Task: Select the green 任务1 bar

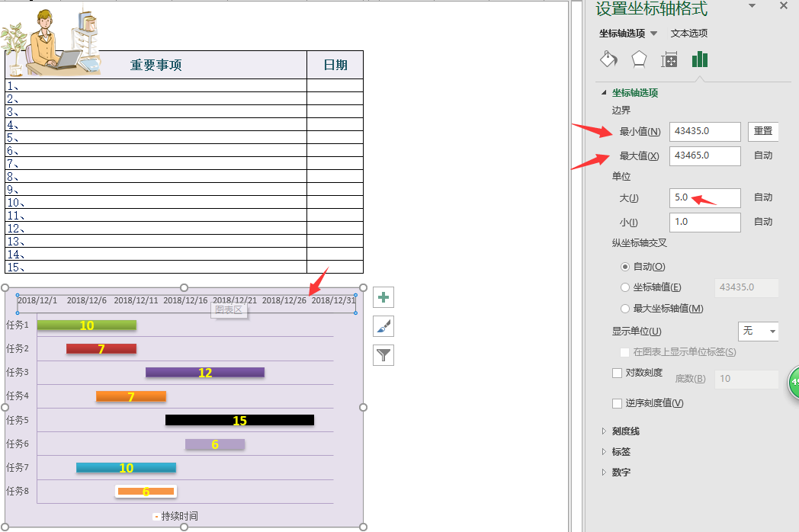Action: pos(87,325)
